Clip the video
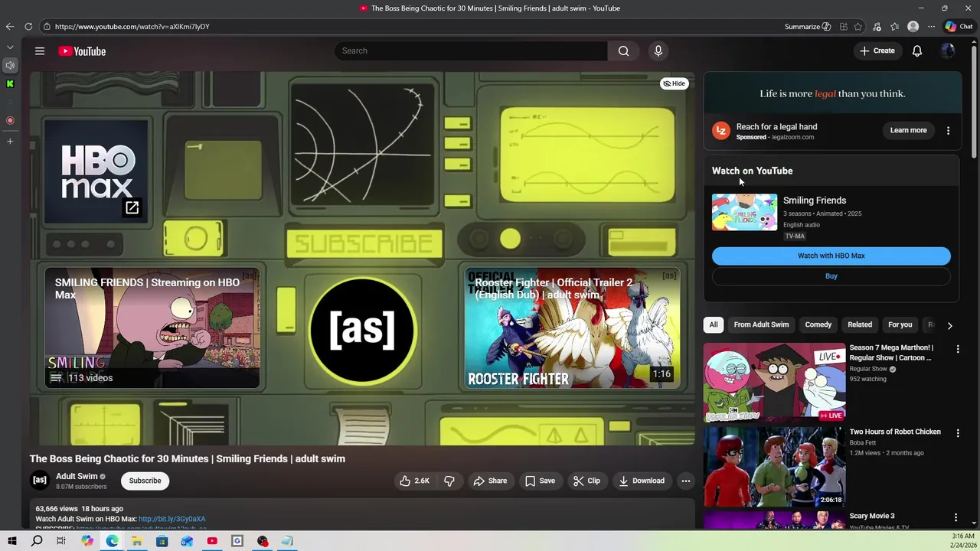This screenshot has height=551, width=980. point(586,481)
